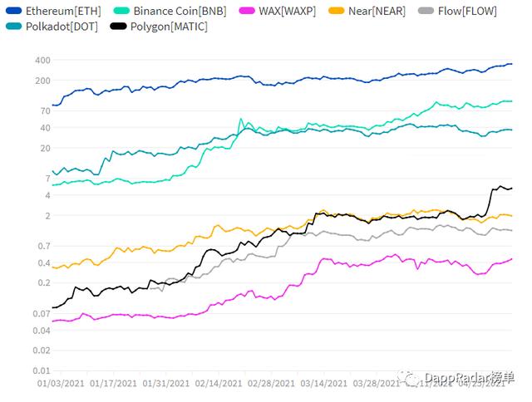This screenshot has width=532, height=402.
Task: Click the 02/14/2021 x-axis date label
Action: click(218, 384)
